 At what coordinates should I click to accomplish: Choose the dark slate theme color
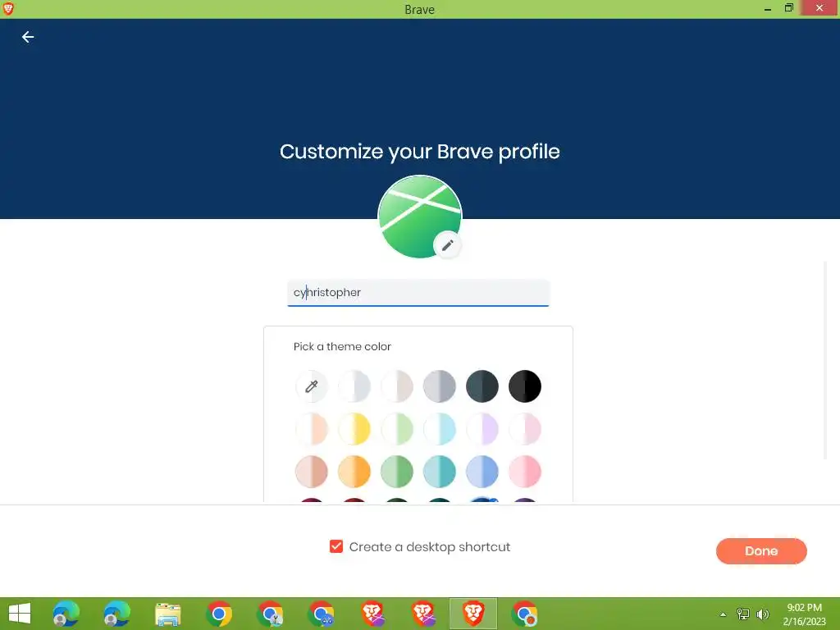[482, 386]
